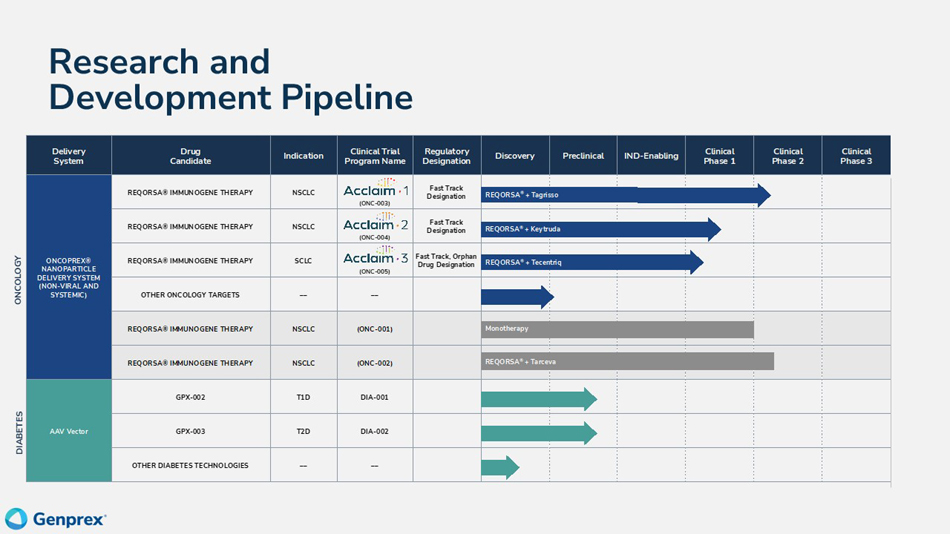Select the REQORSA + Keytruda progress arrow

[600, 229]
